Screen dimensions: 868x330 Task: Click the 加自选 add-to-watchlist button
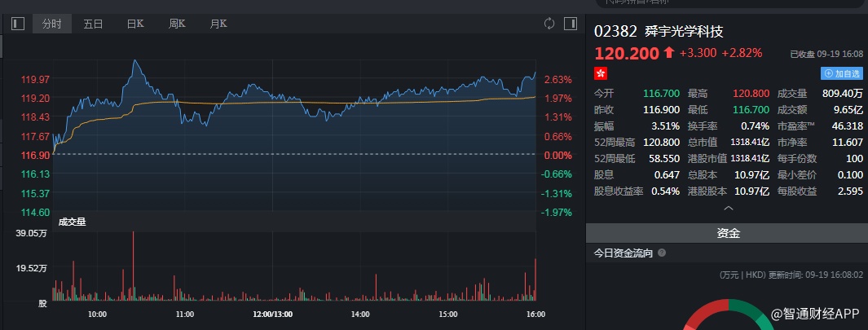point(843,73)
